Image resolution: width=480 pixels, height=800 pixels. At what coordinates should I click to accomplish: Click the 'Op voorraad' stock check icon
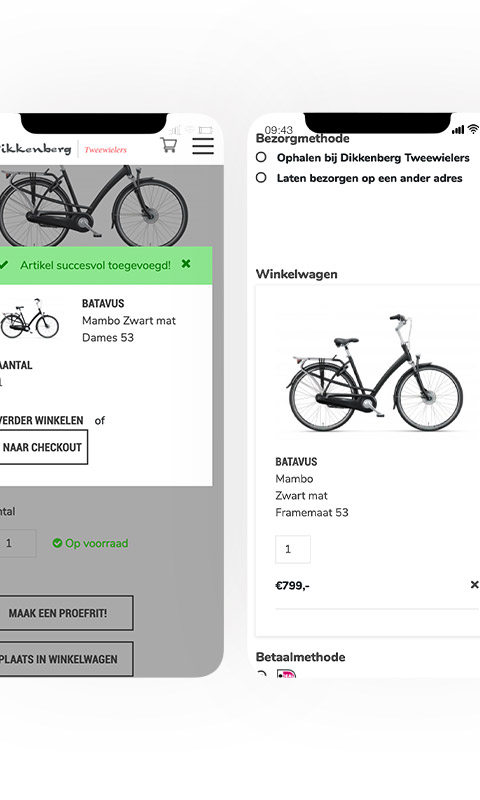point(57,543)
